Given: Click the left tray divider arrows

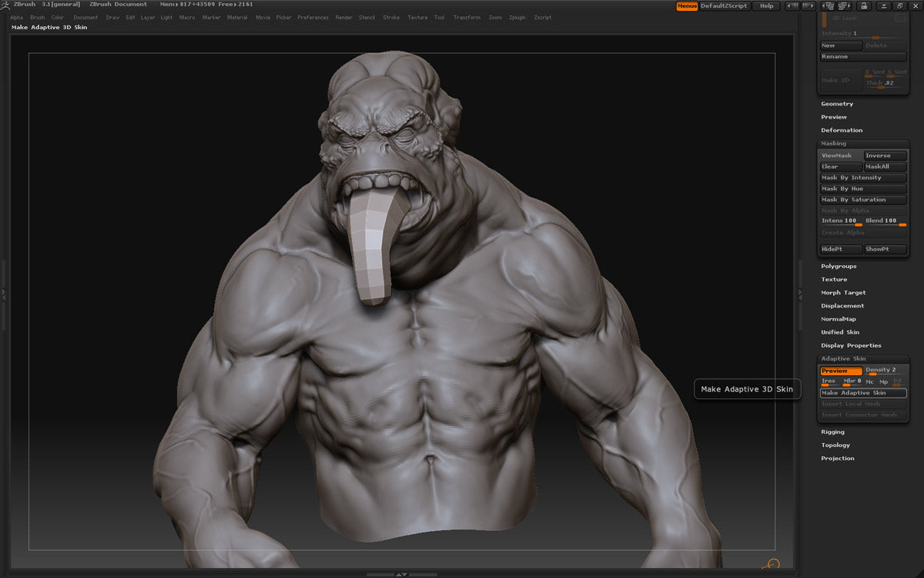Looking at the screenshot, I should pyautogui.click(x=3, y=294).
